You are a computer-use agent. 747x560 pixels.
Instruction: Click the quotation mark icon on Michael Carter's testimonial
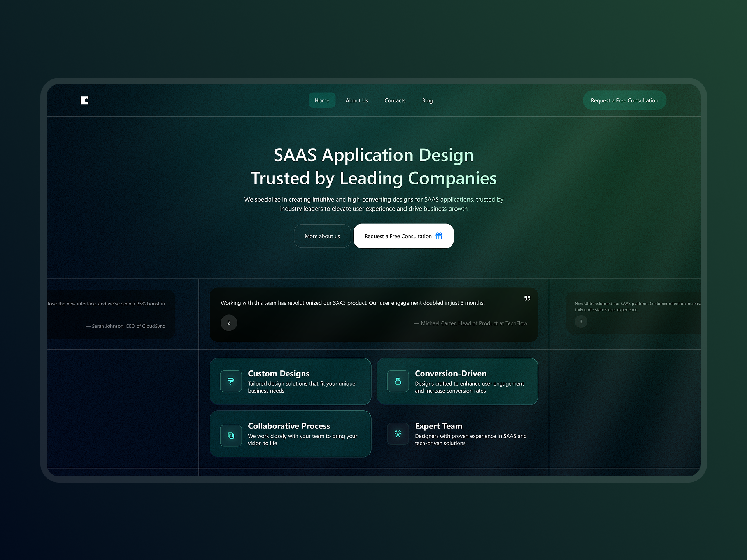coord(527,298)
